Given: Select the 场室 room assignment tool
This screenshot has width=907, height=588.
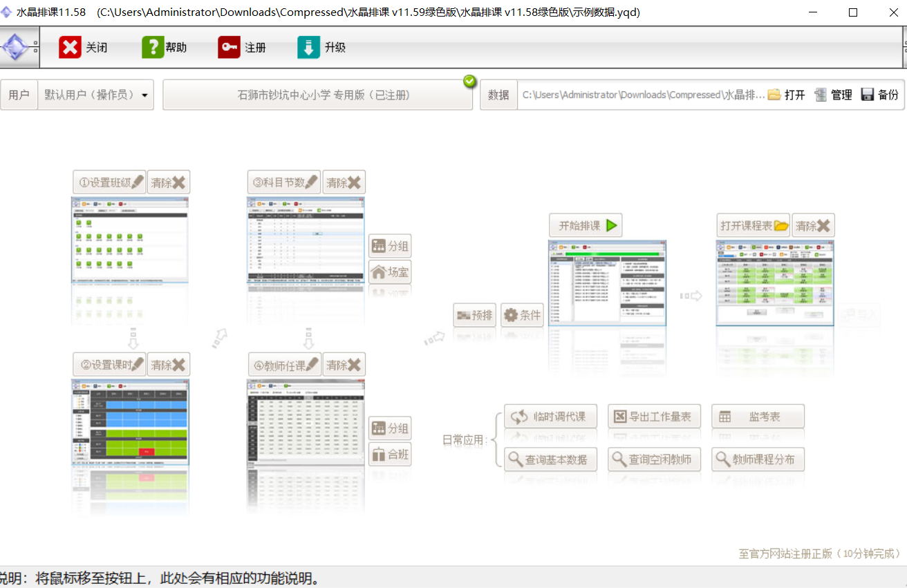Looking at the screenshot, I should coord(390,272).
